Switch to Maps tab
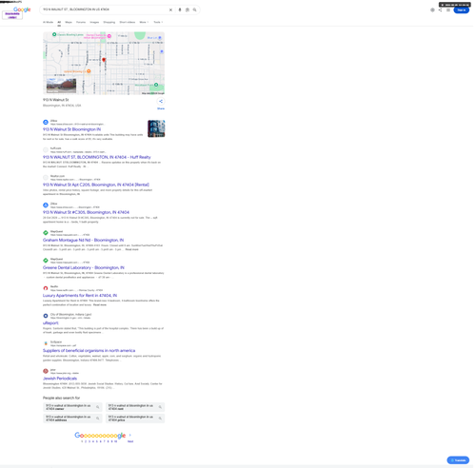 tap(69, 22)
